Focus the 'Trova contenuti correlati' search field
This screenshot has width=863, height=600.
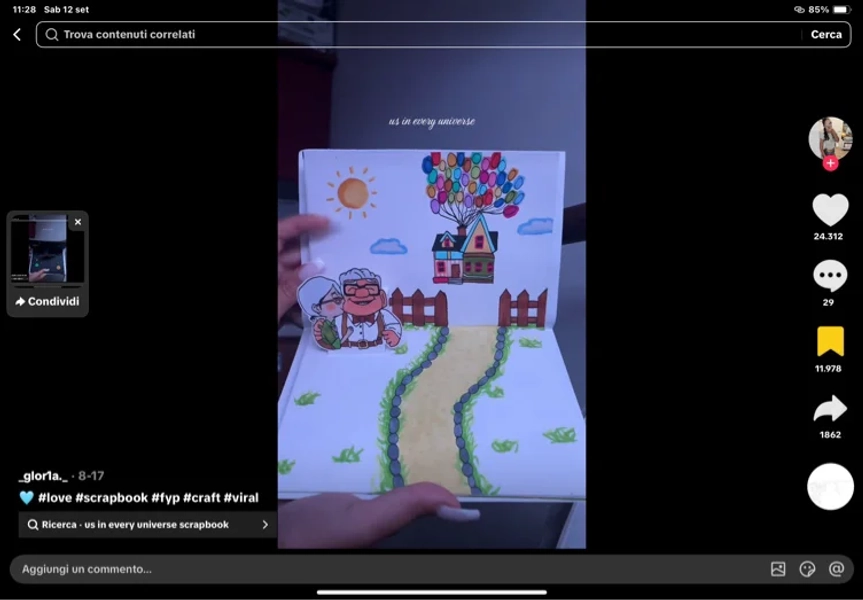pyautogui.click(x=444, y=35)
